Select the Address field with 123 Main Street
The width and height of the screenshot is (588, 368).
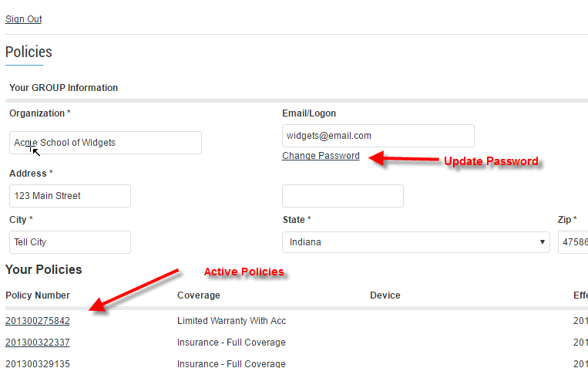point(70,196)
